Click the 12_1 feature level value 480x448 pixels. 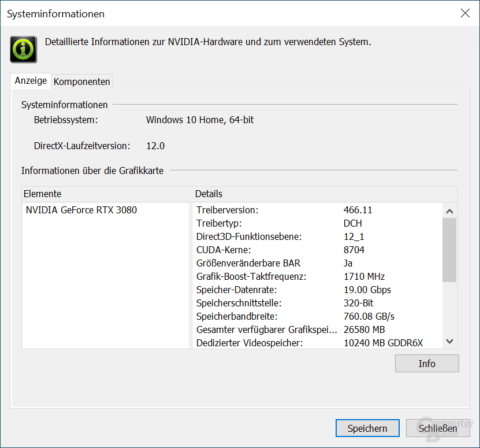[354, 236]
